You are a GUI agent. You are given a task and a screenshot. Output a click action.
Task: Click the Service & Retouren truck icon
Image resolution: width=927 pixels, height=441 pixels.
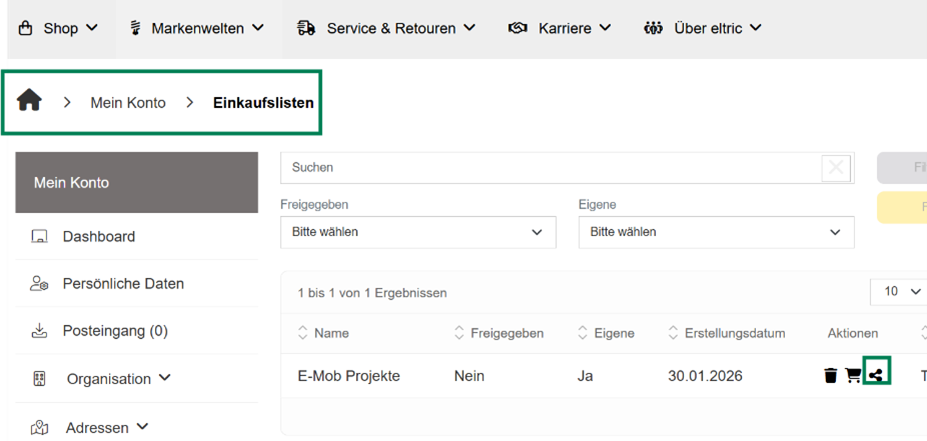click(306, 28)
